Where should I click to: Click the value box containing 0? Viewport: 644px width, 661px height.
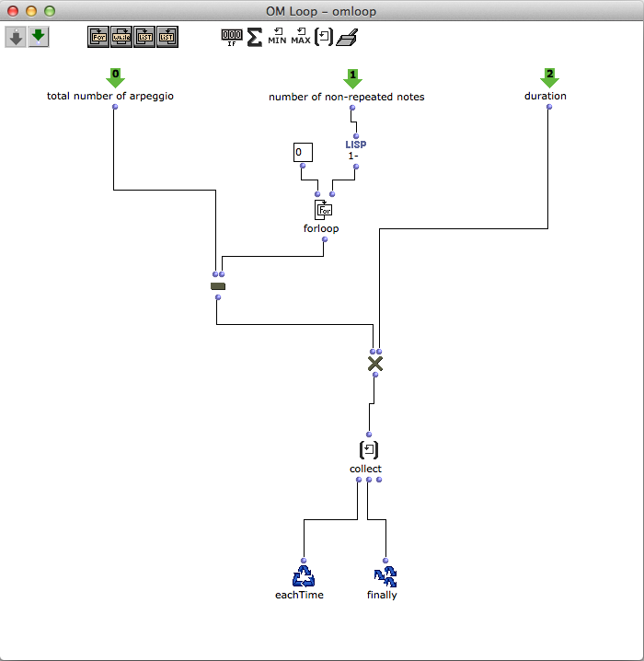click(304, 152)
